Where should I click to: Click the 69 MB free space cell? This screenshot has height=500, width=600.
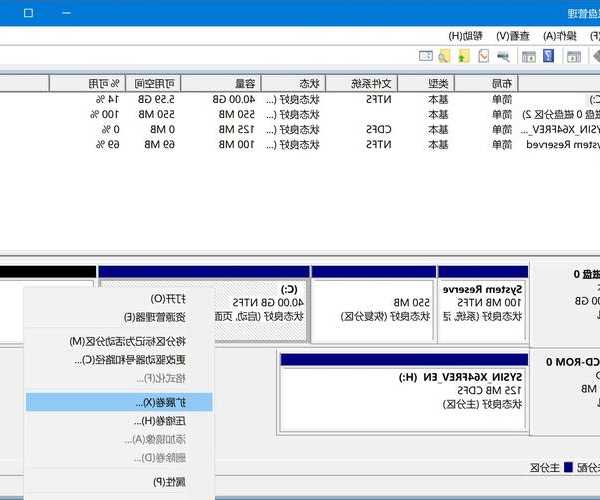pyautogui.click(x=160, y=145)
